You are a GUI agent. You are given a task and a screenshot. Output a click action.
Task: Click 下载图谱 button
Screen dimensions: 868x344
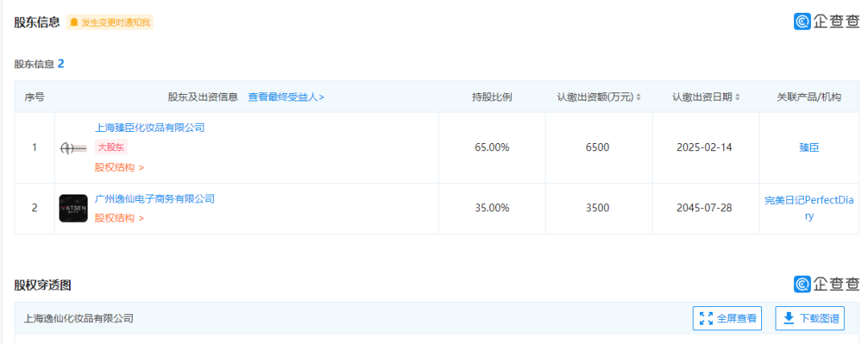(x=810, y=318)
